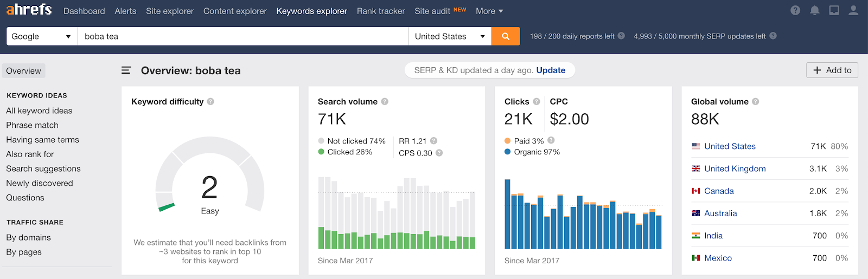Click the Ahrefs logo
This screenshot has height=279, width=868.
[29, 9]
